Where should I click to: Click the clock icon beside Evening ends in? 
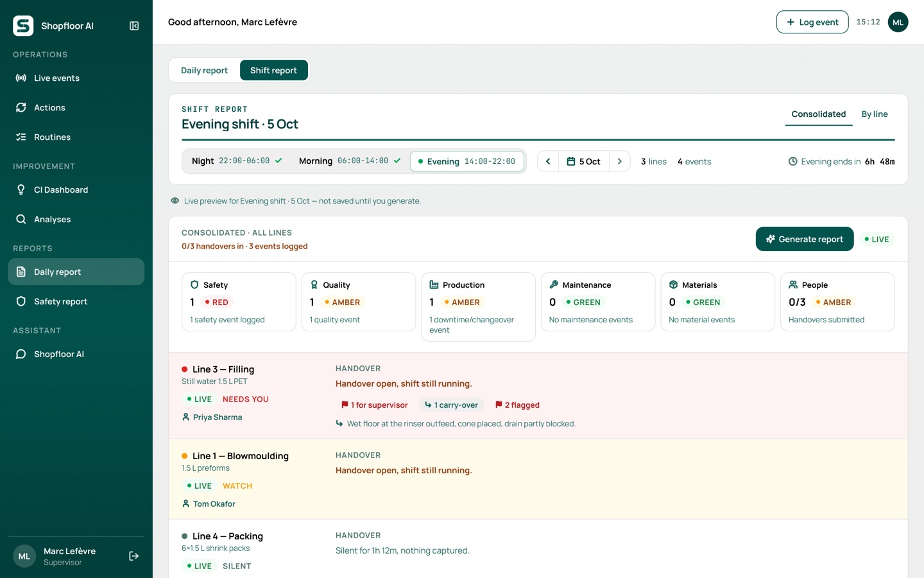[793, 162]
